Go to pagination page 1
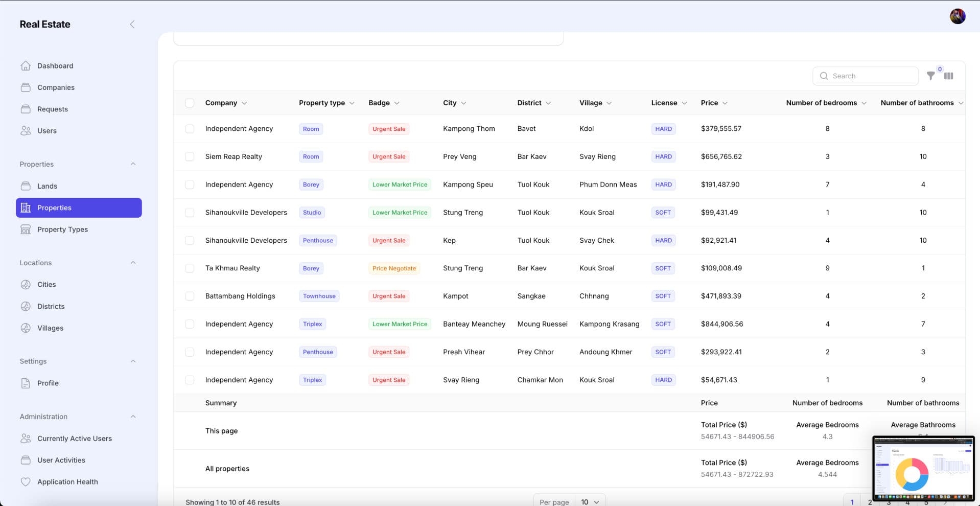980x506 pixels. coord(852,501)
